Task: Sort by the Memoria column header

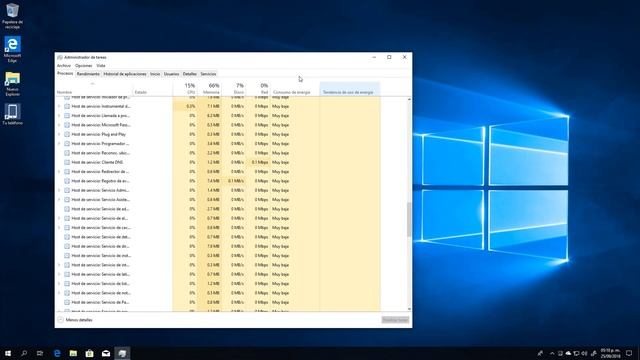Action: [x=210, y=89]
